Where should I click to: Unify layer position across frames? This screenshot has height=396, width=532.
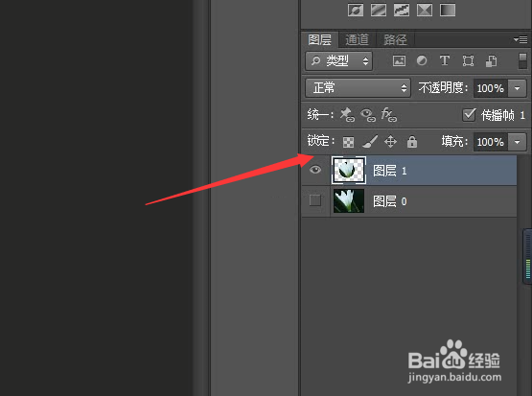pyautogui.click(x=347, y=115)
